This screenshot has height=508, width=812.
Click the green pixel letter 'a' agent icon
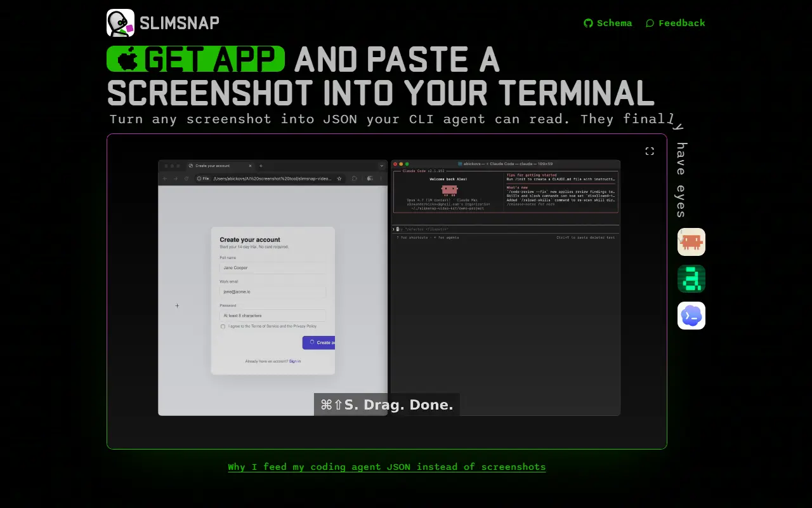point(691,279)
